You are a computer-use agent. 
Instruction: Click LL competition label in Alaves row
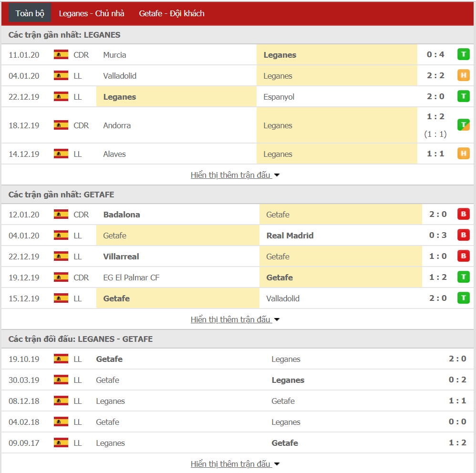coord(78,154)
